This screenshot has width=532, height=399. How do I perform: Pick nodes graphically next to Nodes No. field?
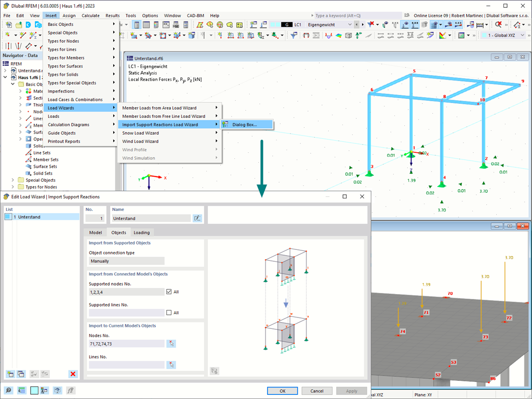coord(171,343)
